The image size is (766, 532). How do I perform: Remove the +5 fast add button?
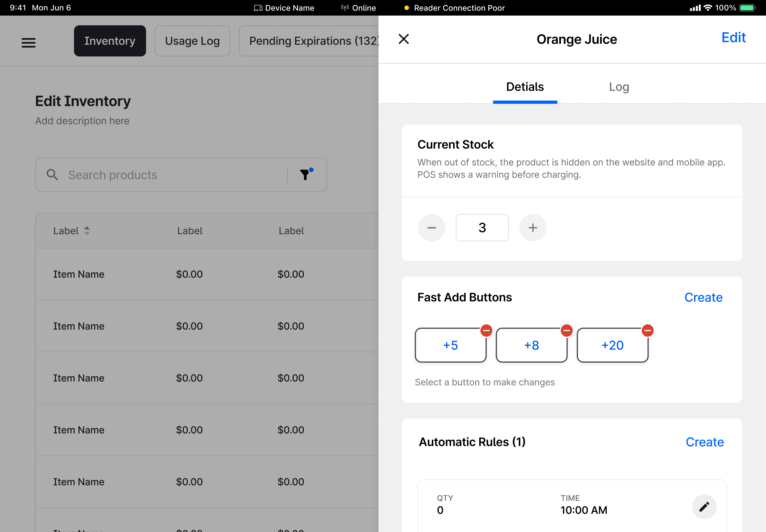coord(486,331)
